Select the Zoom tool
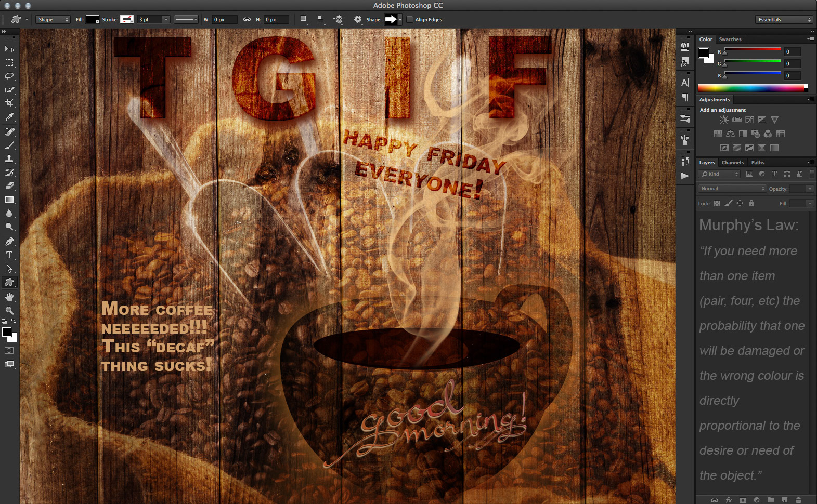Image resolution: width=817 pixels, height=504 pixels. [9, 311]
